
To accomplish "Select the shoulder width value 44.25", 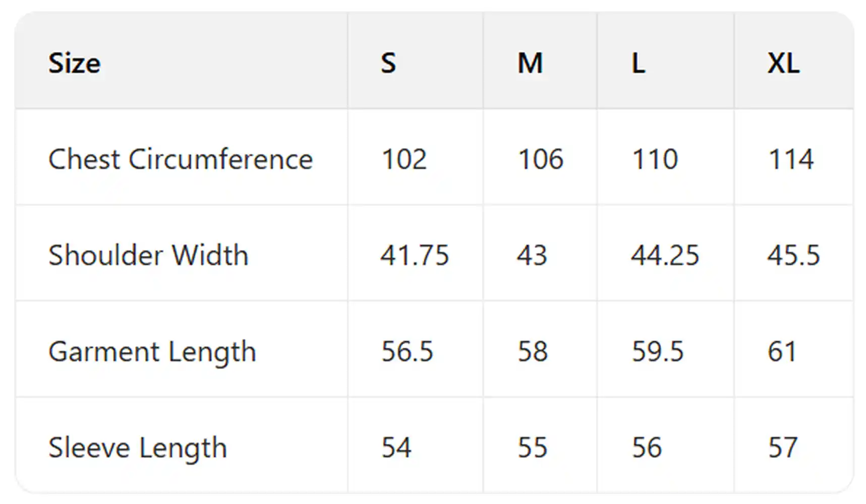I will pos(665,255).
